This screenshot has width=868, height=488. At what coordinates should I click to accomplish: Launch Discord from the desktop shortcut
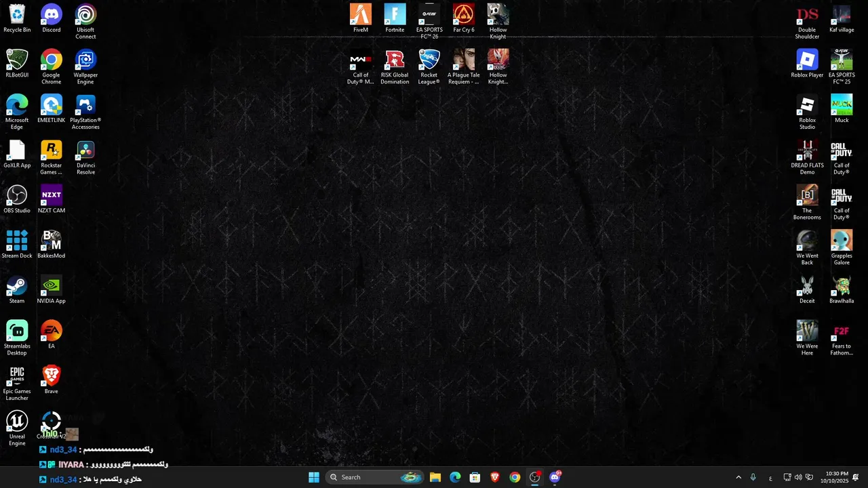pyautogui.click(x=52, y=19)
